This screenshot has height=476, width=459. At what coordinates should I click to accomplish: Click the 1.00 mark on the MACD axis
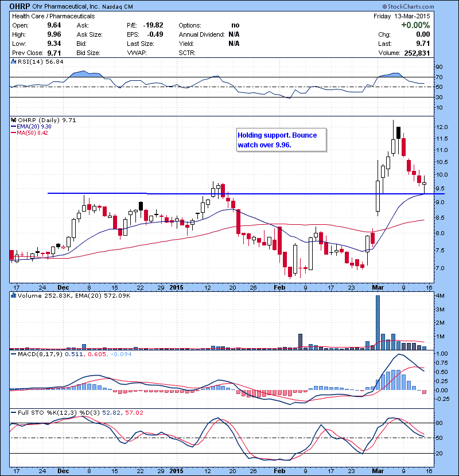[x=442, y=354]
